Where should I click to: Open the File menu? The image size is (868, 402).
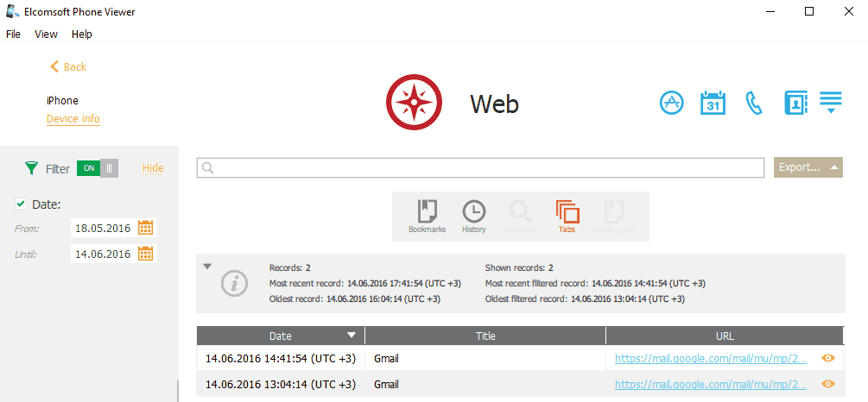[13, 35]
